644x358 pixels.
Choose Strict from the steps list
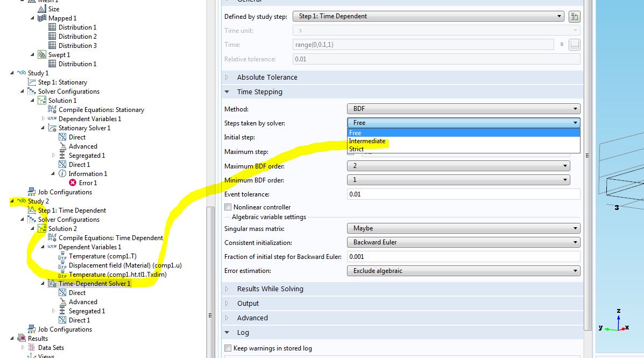pyautogui.click(x=356, y=149)
